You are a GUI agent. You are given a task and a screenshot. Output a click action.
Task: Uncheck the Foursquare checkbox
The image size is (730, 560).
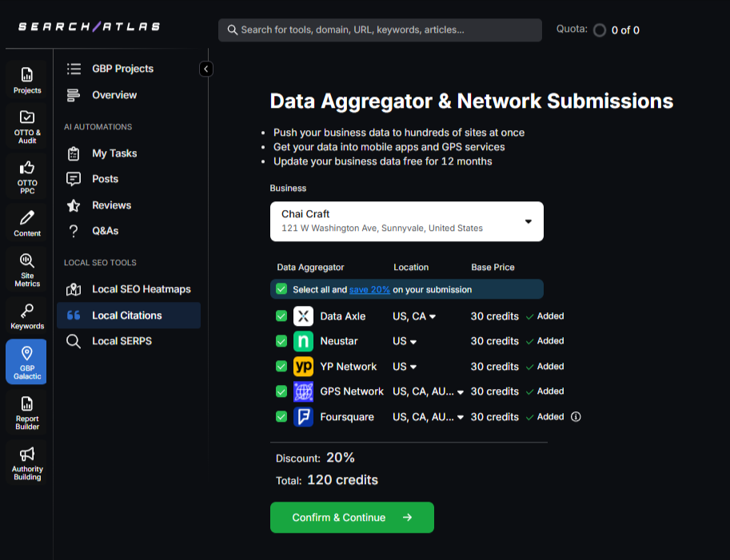tap(281, 417)
